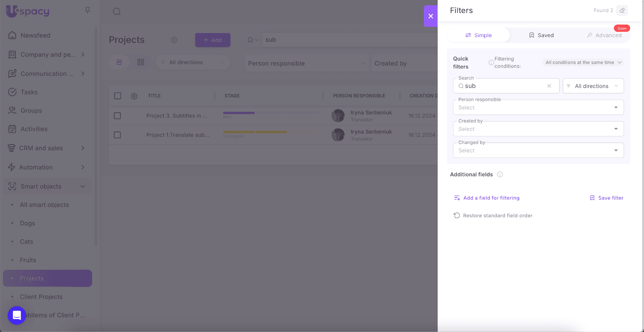Close the Filters panel with X
Viewport: 644px width, 332px height.
click(x=431, y=16)
